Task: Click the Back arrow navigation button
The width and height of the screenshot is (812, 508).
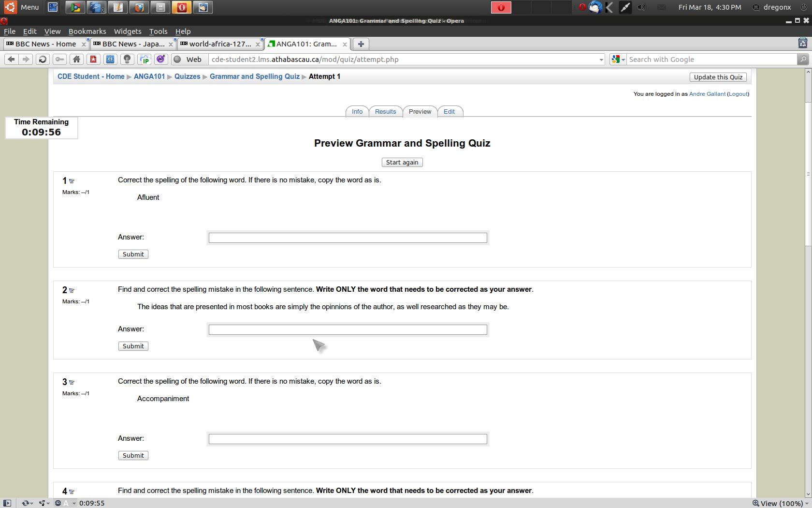Action: [x=11, y=59]
